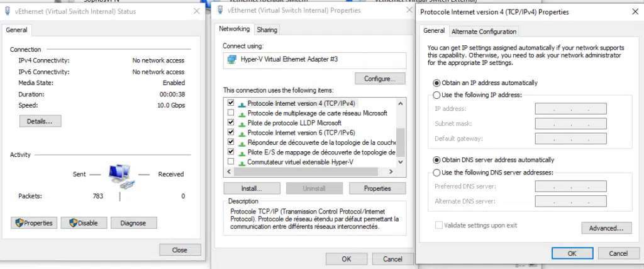This screenshot has height=269, width=644.
Task: Select Use the following DNS server addresses
Action: pos(436,173)
